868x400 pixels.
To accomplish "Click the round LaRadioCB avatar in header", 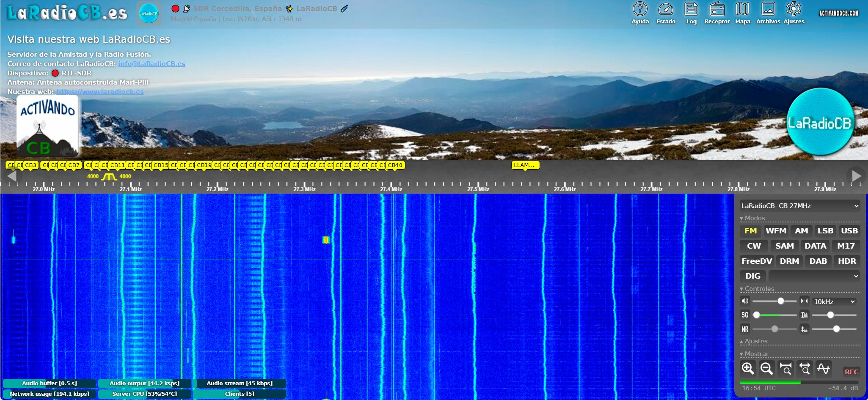I will tap(149, 14).
